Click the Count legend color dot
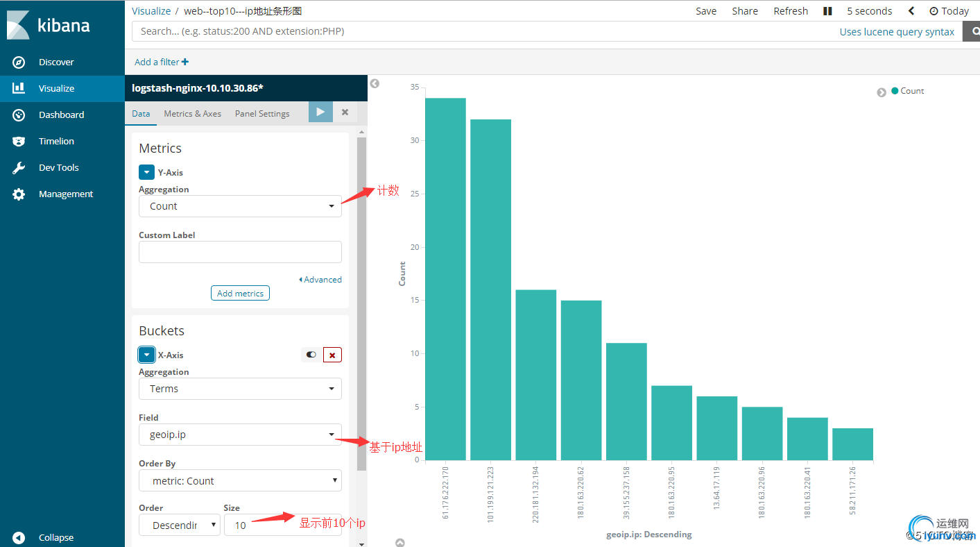 895,91
